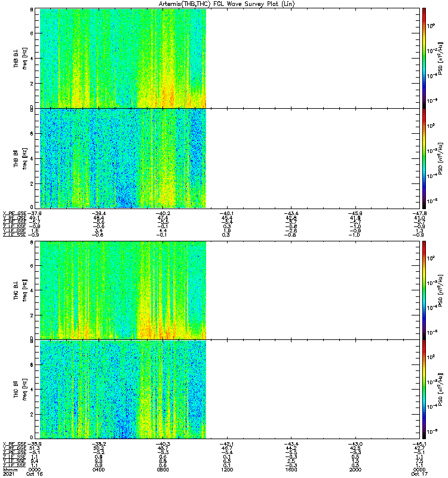Click the 10⁻⁶ tick on THC B∥ colorbar

(x=432, y=431)
